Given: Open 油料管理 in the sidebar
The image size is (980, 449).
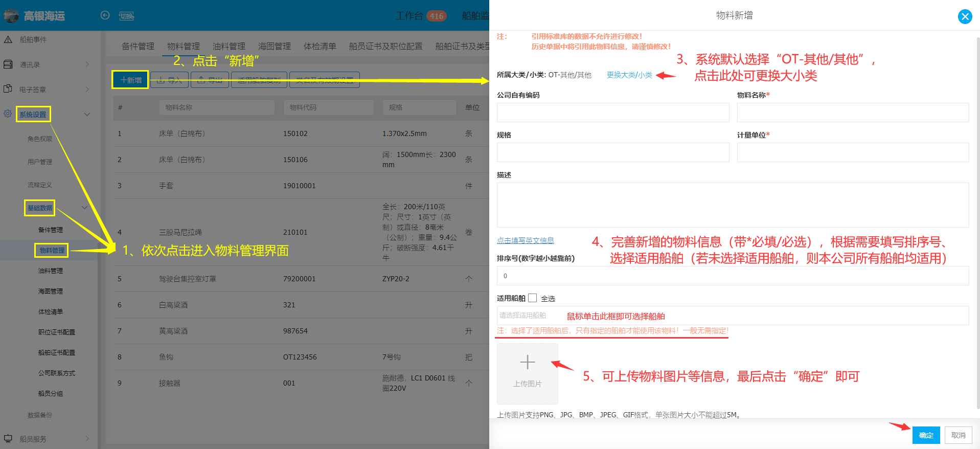Looking at the screenshot, I should 51,271.
